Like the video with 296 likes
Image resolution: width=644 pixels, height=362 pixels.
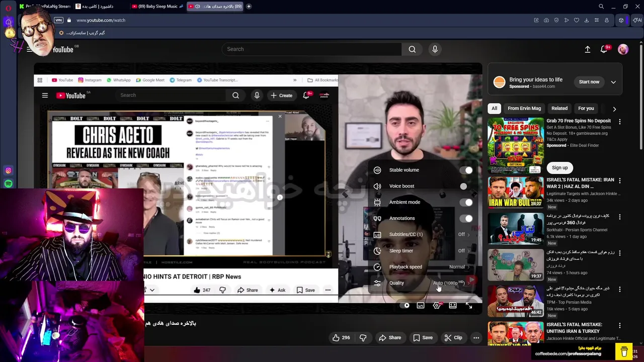point(341,338)
